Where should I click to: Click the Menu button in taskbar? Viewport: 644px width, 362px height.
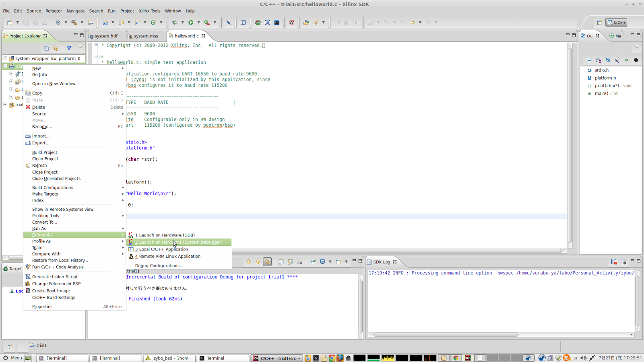[x=12, y=358]
